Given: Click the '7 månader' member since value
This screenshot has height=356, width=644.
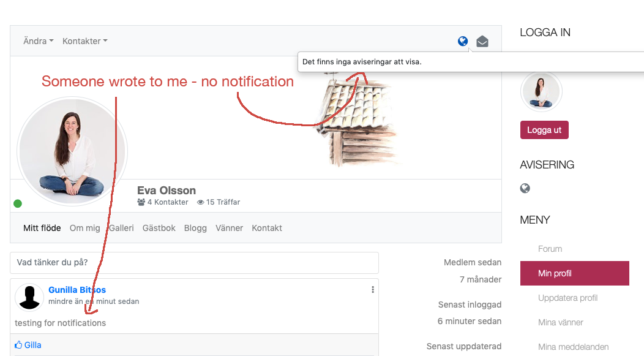Looking at the screenshot, I should pos(481,279).
